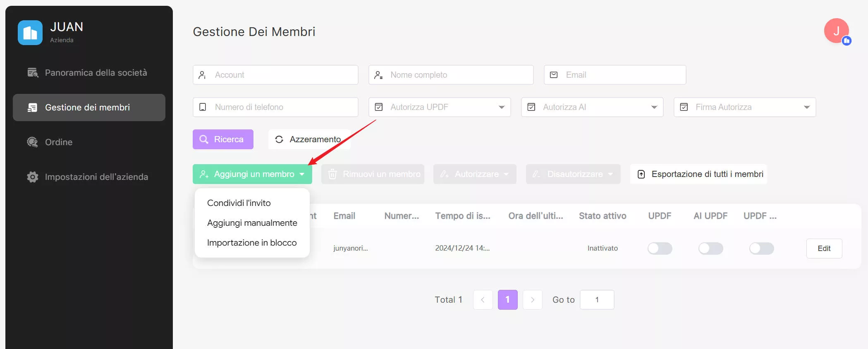Toggle the UPDF authorization switch

pos(660,249)
